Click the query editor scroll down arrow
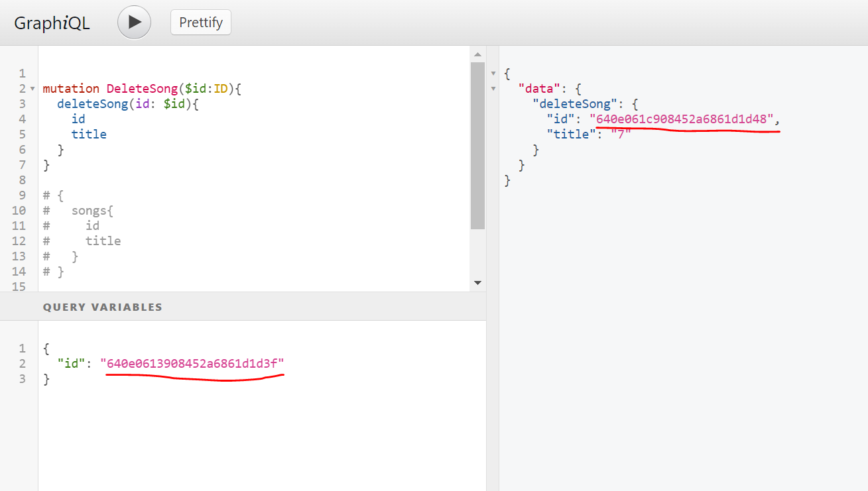The image size is (868, 491). 477,283
